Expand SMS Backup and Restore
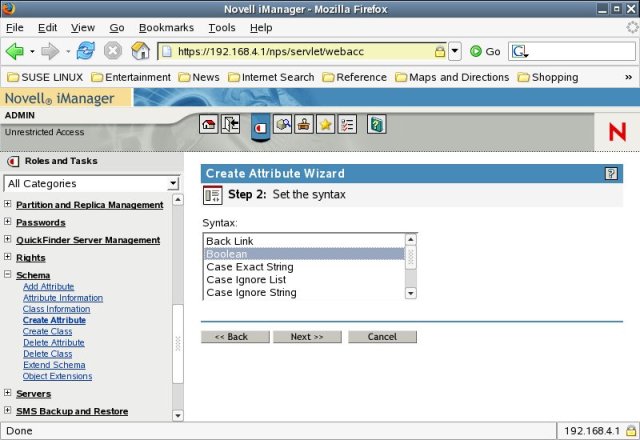This screenshot has width=640, height=440. point(7,410)
